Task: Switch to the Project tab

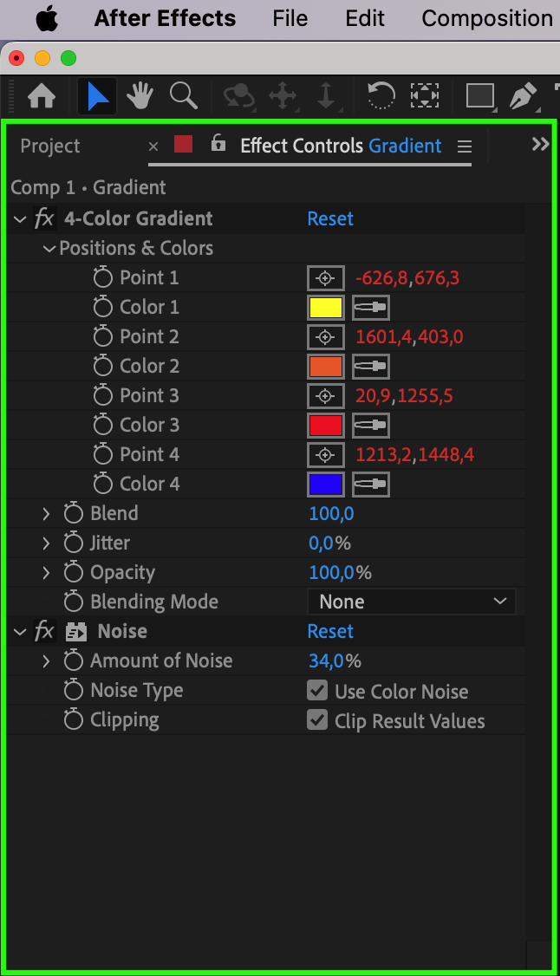Action: (x=49, y=146)
